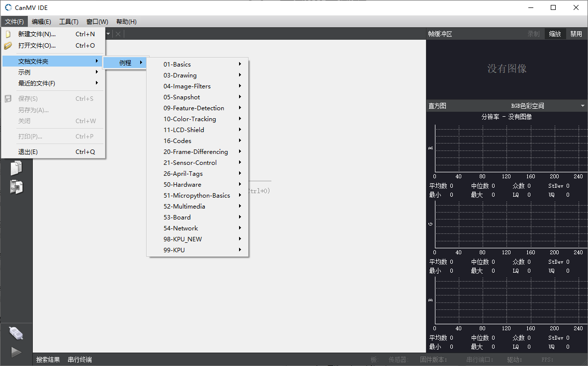
Task: Click the 没有图像 placeholder in frame buffer
Action: pyautogui.click(x=507, y=69)
